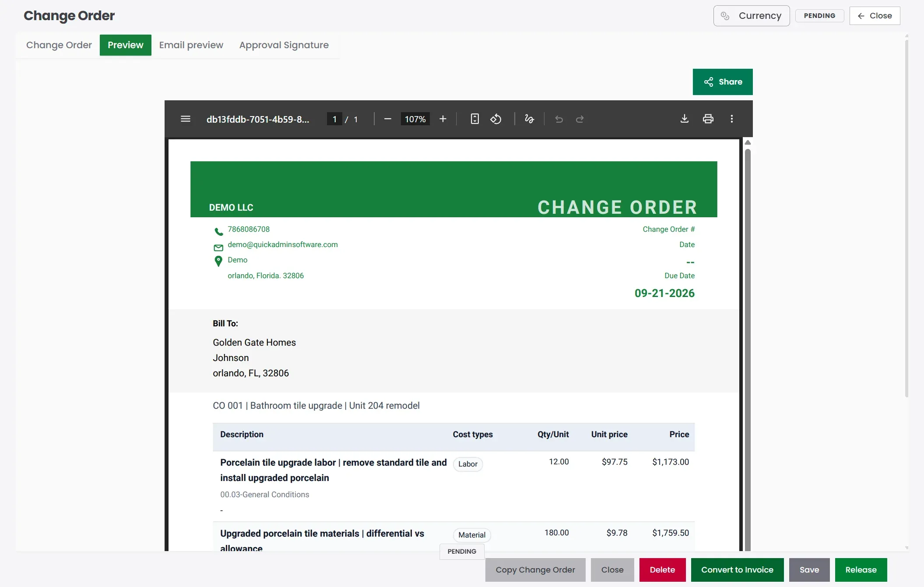The width and height of the screenshot is (924, 587).
Task: Click the fit to page icon
Action: pos(474,119)
